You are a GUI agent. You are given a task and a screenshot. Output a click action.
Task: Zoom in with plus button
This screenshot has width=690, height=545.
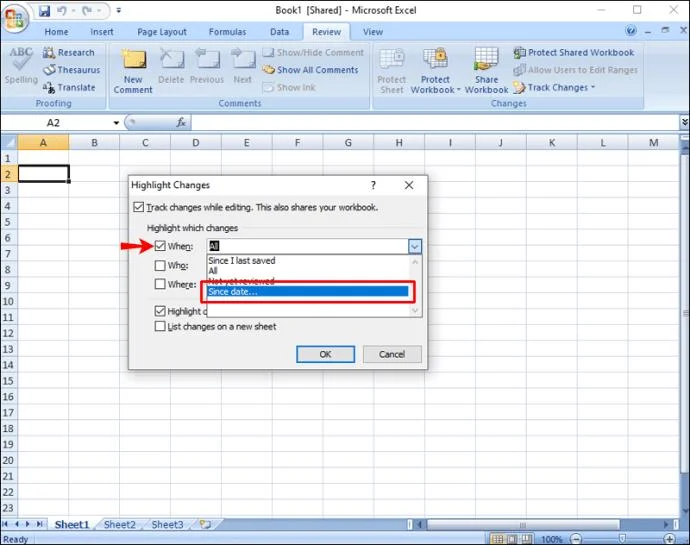pos(669,539)
